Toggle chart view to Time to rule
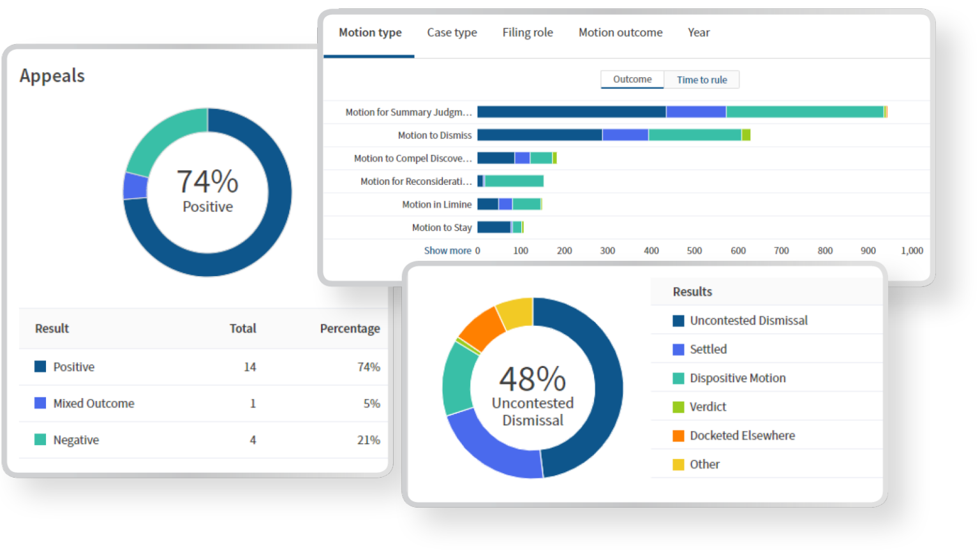 click(702, 80)
